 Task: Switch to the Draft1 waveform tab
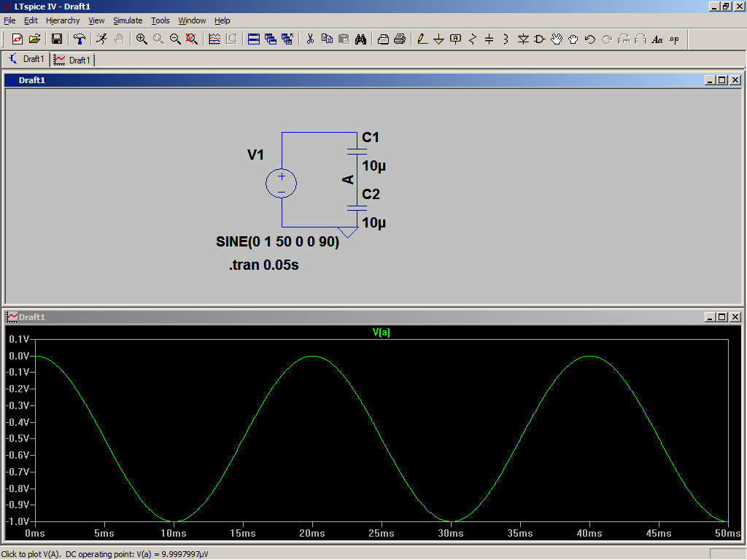click(72, 60)
